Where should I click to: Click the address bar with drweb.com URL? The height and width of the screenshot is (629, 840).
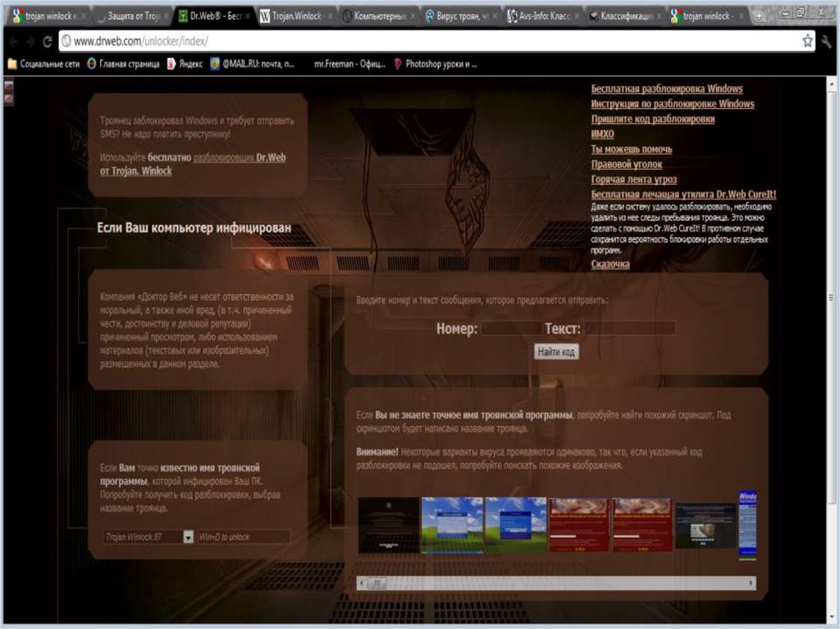pyautogui.click(x=436, y=41)
